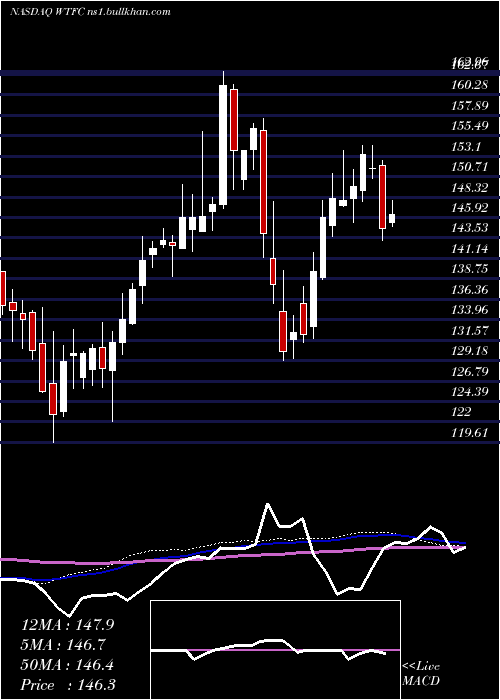The width and height of the screenshot is (500, 700).
Task: Select the 153.1 price axis label
Action: 467,146
